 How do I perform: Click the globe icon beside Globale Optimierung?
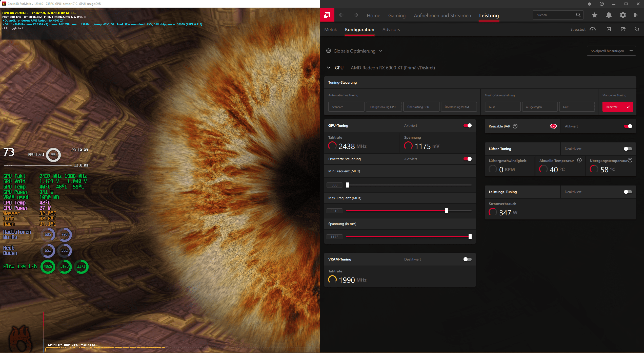click(329, 51)
